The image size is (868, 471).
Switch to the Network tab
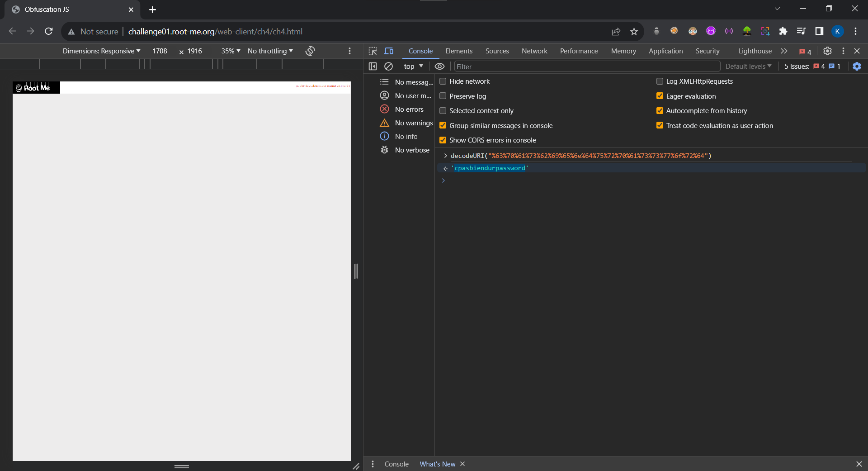click(534, 51)
